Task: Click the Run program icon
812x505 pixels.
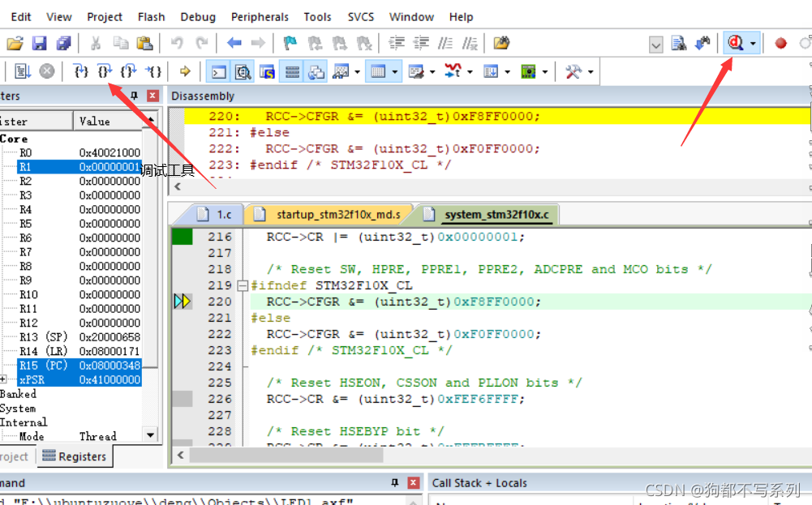Action: click(x=21, y=71)
